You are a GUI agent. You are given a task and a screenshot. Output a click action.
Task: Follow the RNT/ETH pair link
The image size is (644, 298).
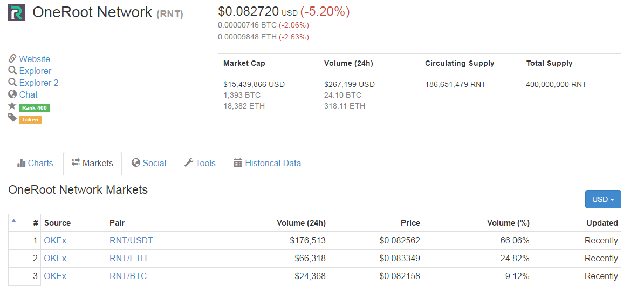(x=128, y=258)
